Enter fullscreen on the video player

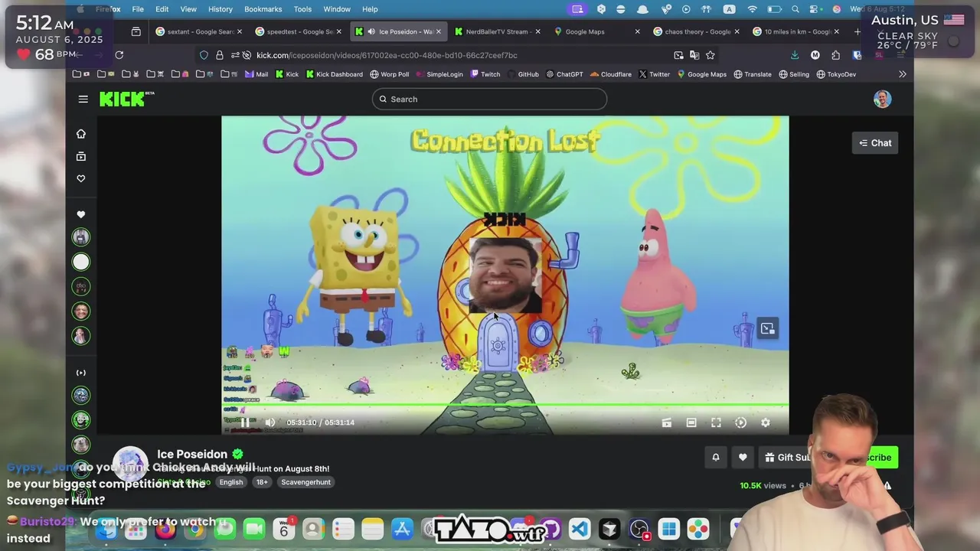pyautogui.click(x=716, y=422)
